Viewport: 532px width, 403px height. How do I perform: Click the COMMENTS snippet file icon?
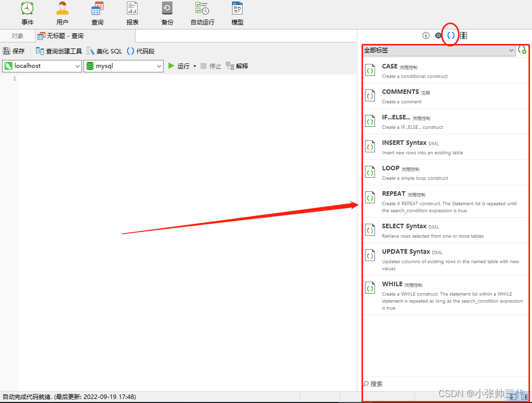(370, 95)
